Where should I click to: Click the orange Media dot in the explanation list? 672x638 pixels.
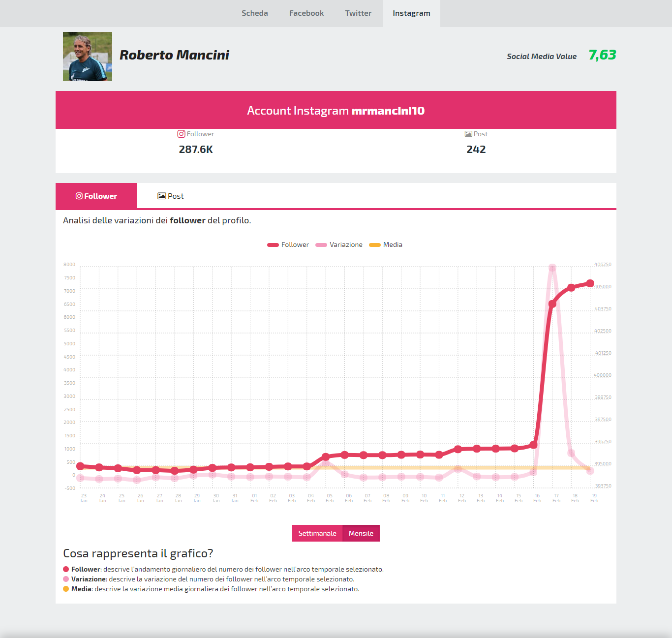[66, 589]
